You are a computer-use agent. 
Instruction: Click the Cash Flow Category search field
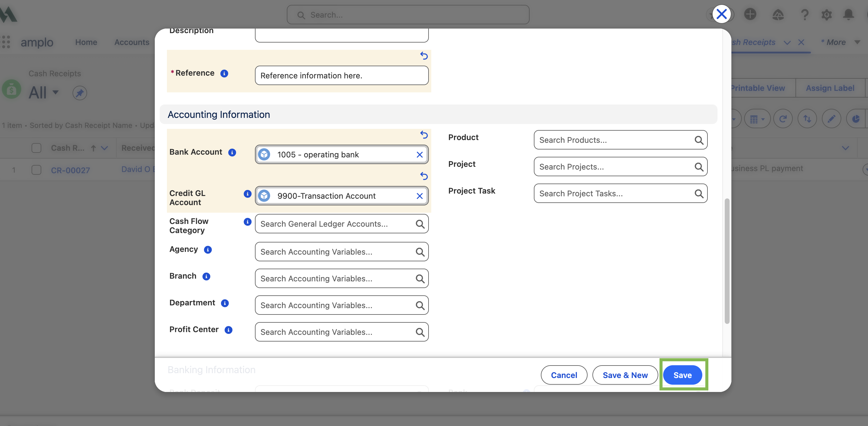[x=342, y=224]
